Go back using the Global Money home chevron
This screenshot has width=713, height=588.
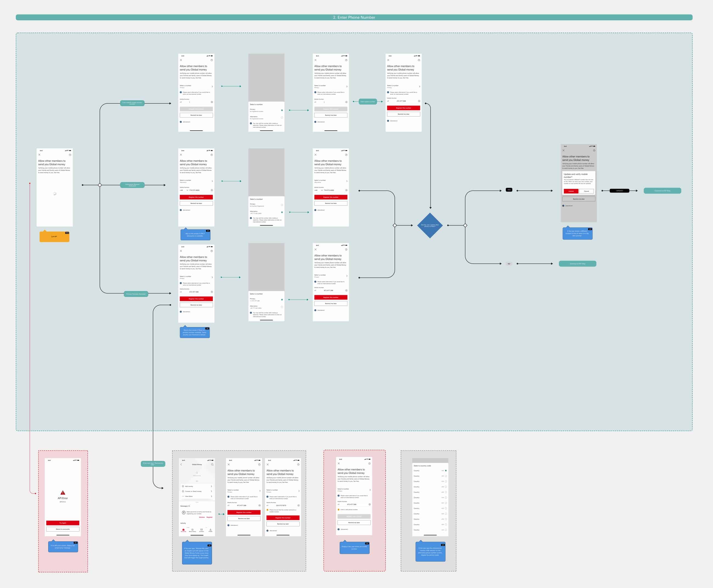coord(181,464)
